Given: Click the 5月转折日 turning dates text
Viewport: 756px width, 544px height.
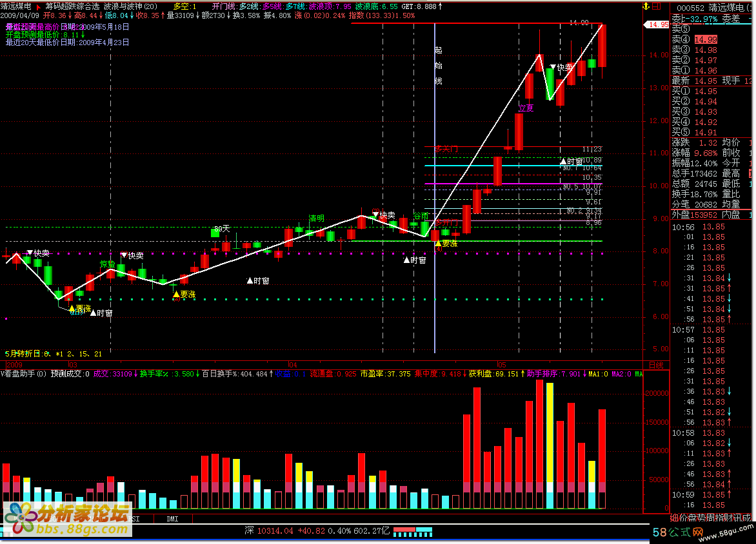Looking at the screenshot, I should point(54,354).
